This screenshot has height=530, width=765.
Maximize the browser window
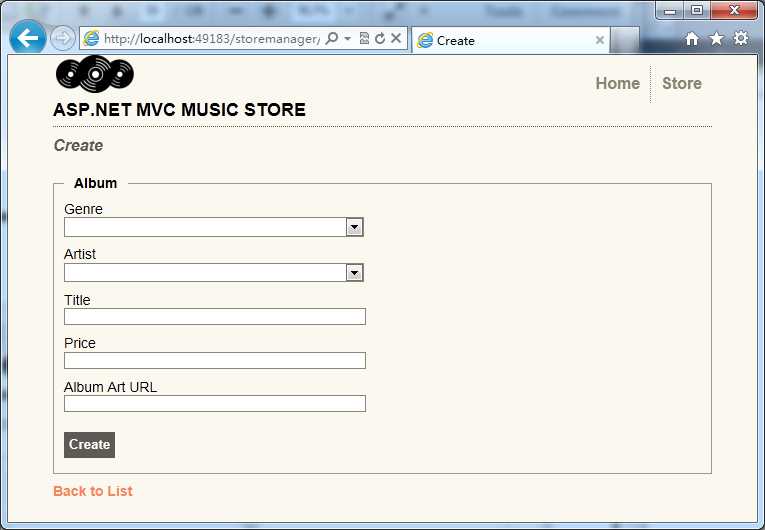[697, 10]
